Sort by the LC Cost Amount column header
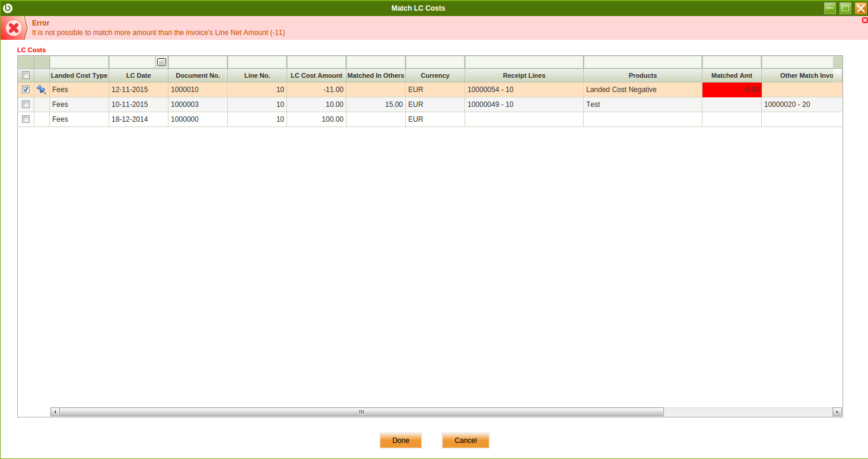868x459 pixels. [316, 75]
